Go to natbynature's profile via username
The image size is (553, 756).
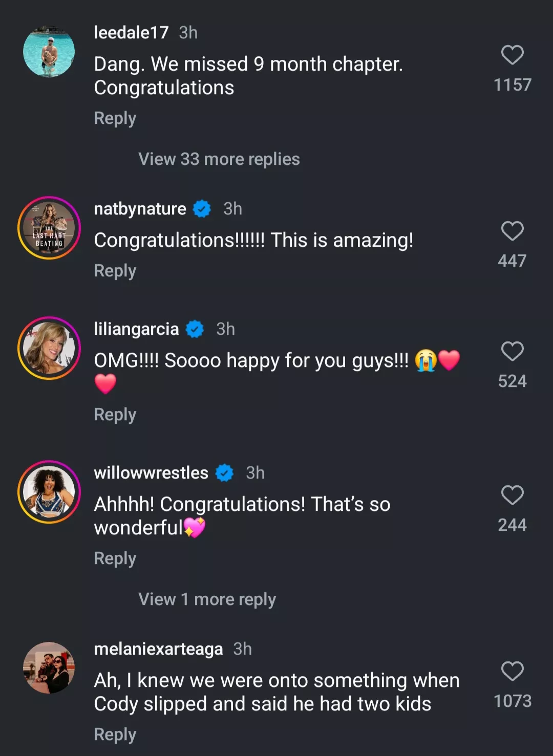140,209
